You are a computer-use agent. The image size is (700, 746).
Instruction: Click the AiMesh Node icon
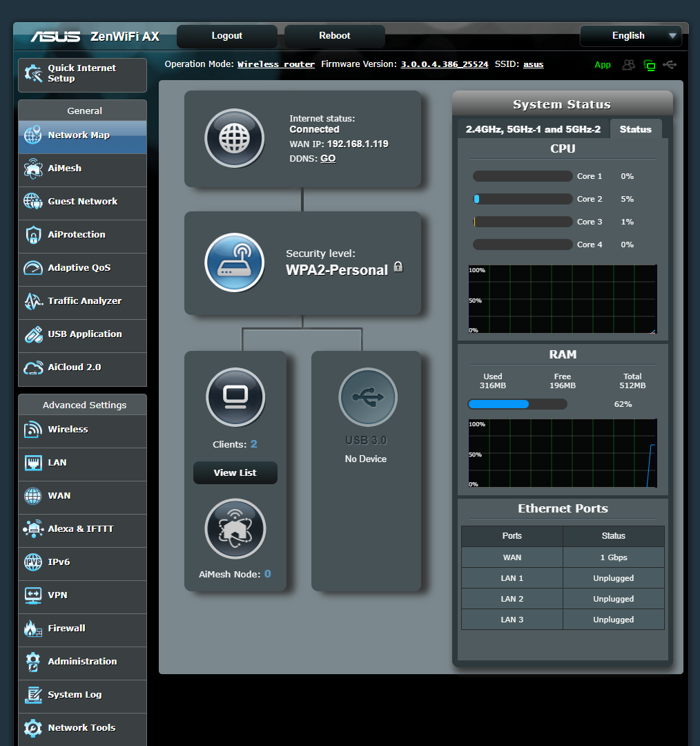click(x=235, y=528)
